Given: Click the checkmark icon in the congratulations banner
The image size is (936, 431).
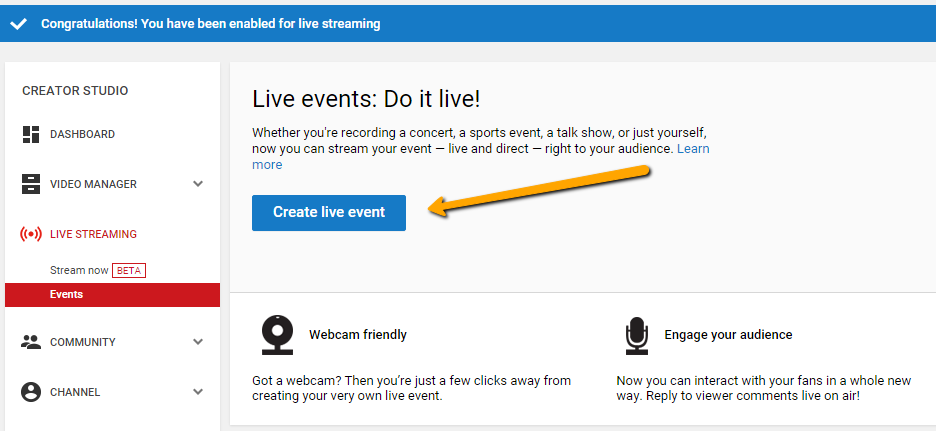Looking at the screenshot, I should pos(18,24).
